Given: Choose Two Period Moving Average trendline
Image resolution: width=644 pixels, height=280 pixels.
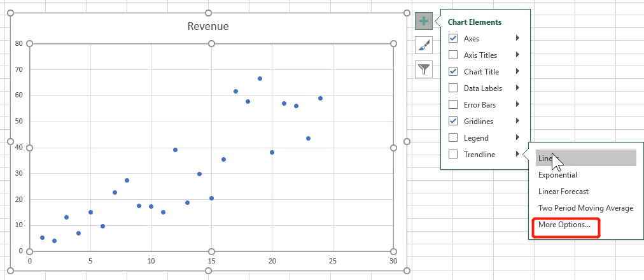Looking at the screenshot, I should pos(585,208).
